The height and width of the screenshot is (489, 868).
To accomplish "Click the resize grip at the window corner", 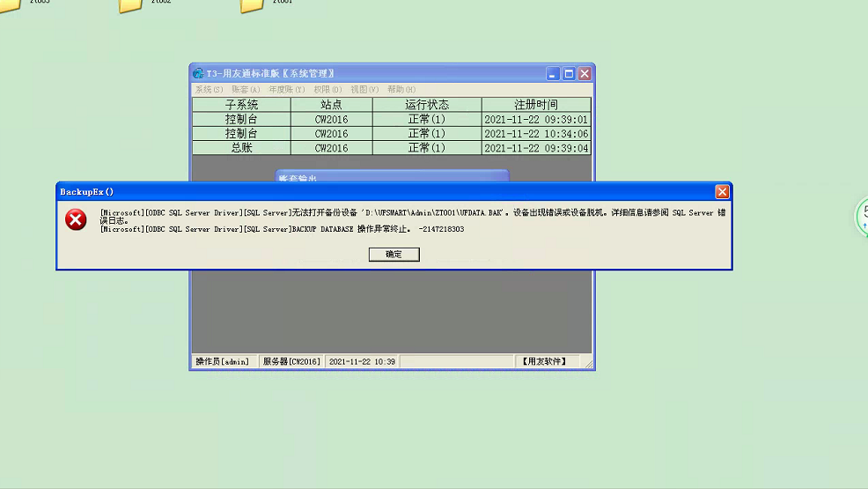I will (588, 364).
